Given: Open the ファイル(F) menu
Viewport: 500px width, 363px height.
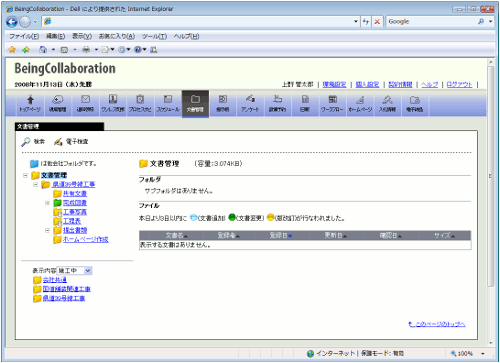Looking at the screenshot, I should point(24,36).
